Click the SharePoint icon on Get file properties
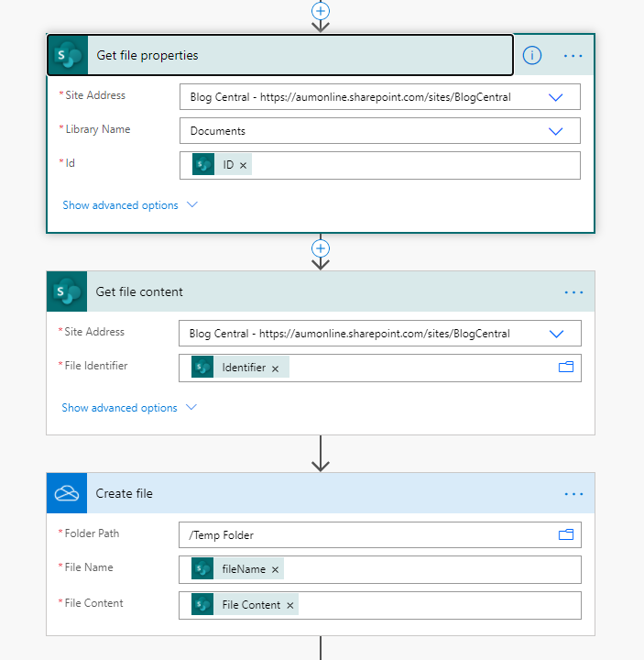Image resolution: width=644 pixels, height=660 pixels. point(68,55)
